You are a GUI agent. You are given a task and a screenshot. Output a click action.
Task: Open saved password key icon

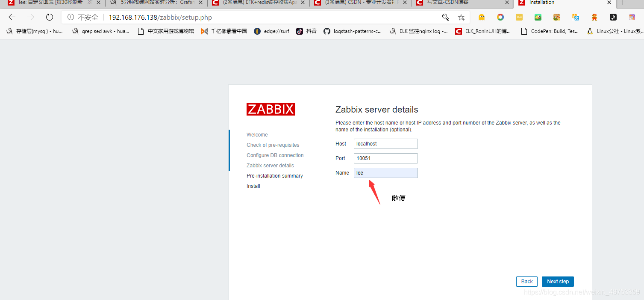[446, 17]
